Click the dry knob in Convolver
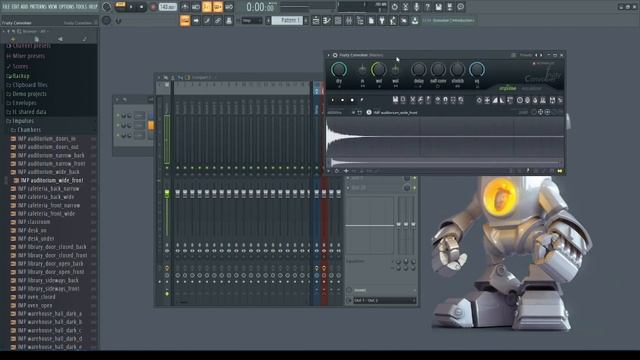The image size is (640, 360). pos(339,70)
